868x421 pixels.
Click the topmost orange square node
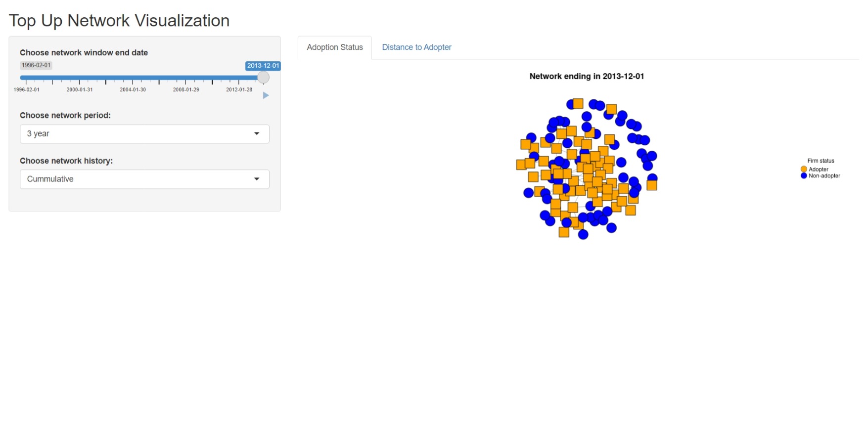[x=578, y=104]
